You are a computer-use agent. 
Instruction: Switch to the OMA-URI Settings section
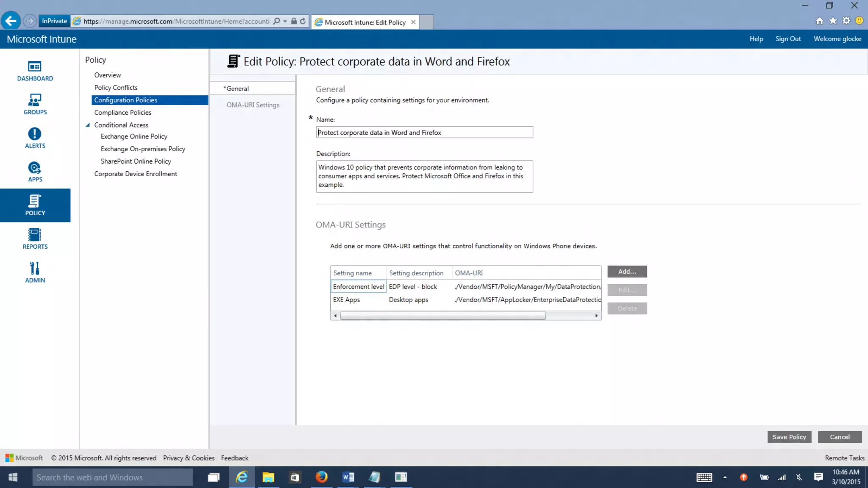(x=253, y=105)
